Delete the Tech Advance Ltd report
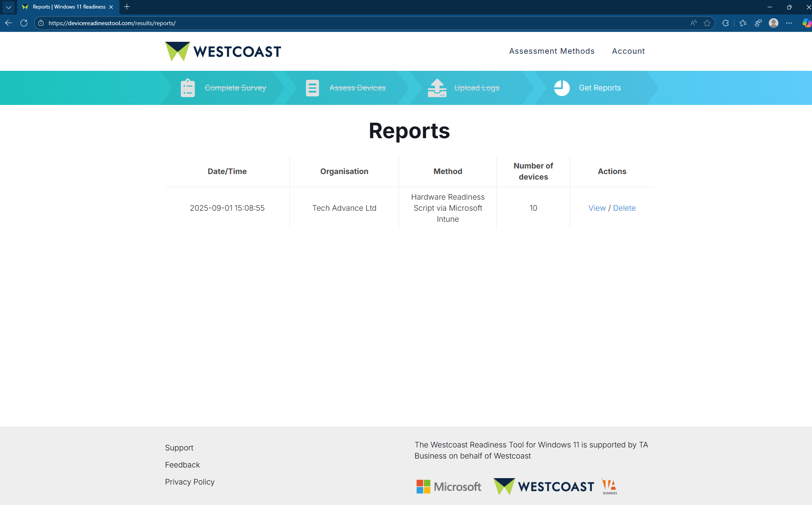 (624, 208)
